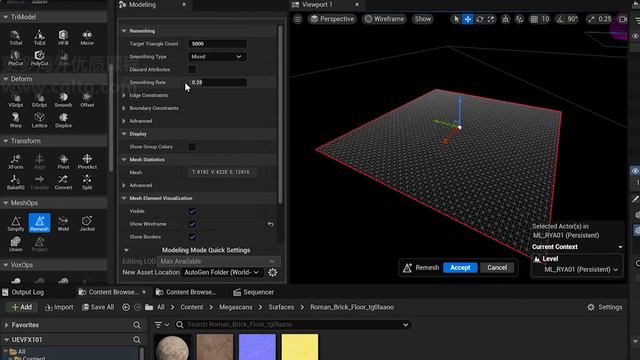Select the DSclpt sculpt tool
The width and height of the screenshot is (640, 360).
(39, 100)
